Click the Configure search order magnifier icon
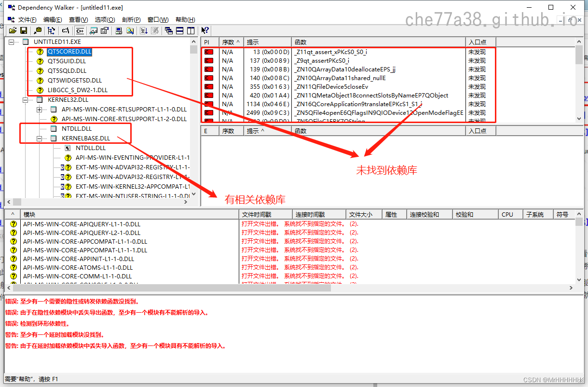 (129, 30)
